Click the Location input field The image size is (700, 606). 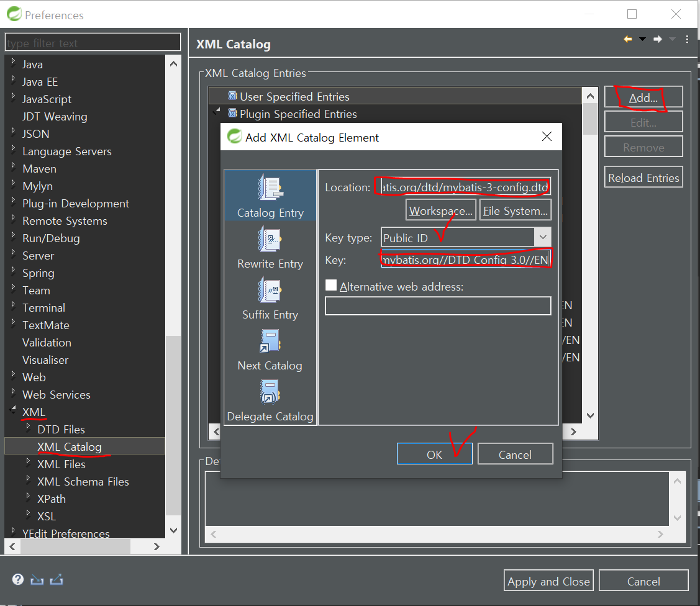pos(466,186)
